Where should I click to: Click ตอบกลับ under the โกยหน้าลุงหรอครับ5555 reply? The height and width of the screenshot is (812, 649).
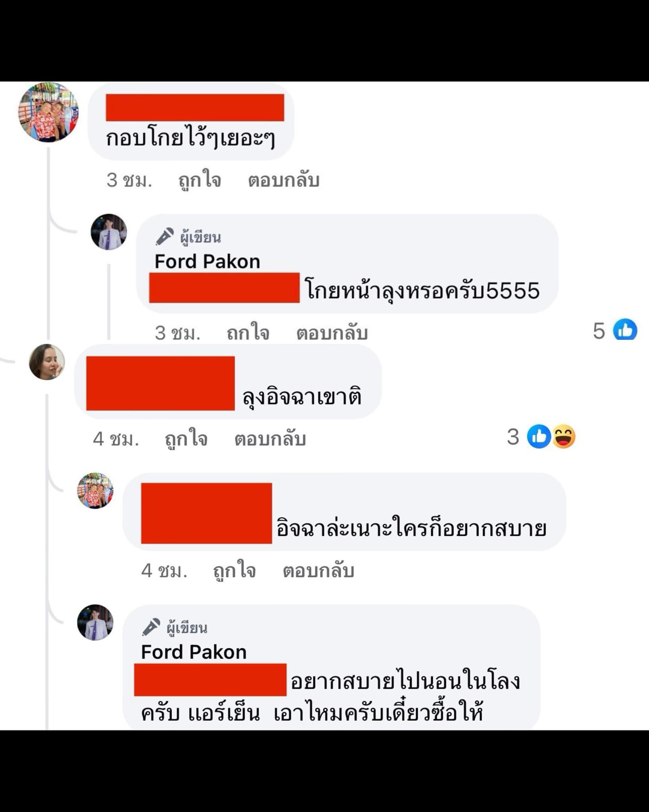tap(332, 332)
